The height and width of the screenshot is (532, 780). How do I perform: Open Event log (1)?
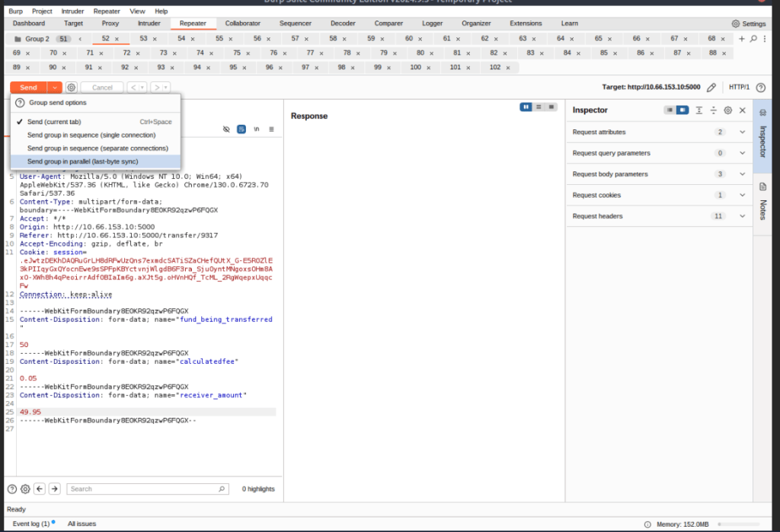coord(30,524)
